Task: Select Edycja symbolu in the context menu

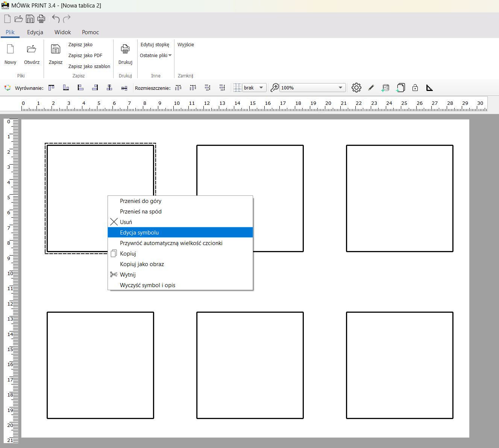Action: 180,233
